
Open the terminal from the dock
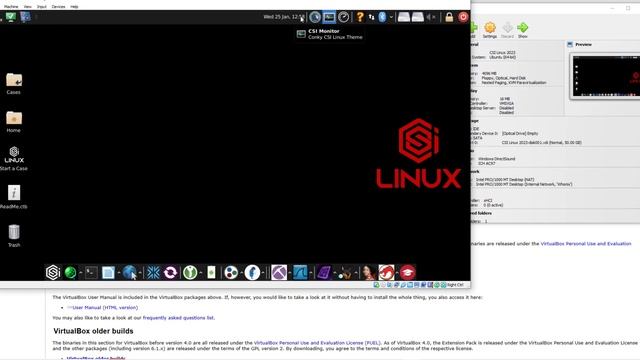pyautogui.click(x=91, y=272)
